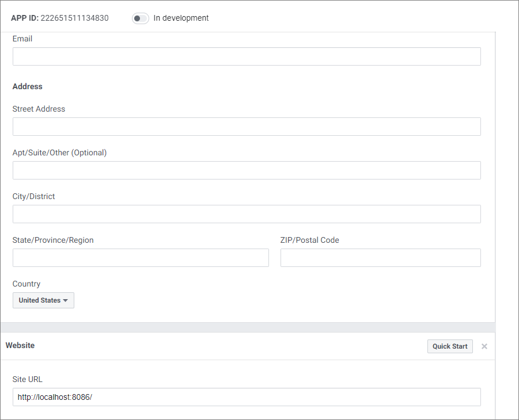The height and width of the screenshot is (420, 519).
Task: Click into the City/District field
Action: coord(247,214)
